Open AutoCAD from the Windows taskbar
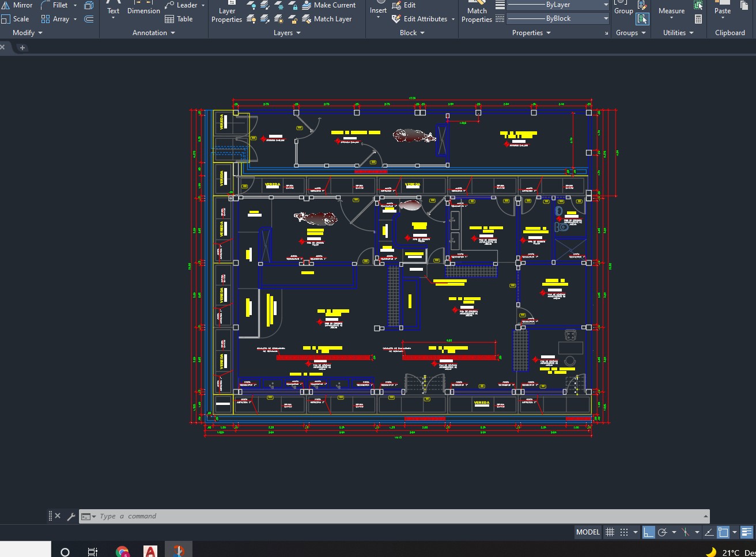This screenshot has width=756, height=557. (x=150, y=551)
